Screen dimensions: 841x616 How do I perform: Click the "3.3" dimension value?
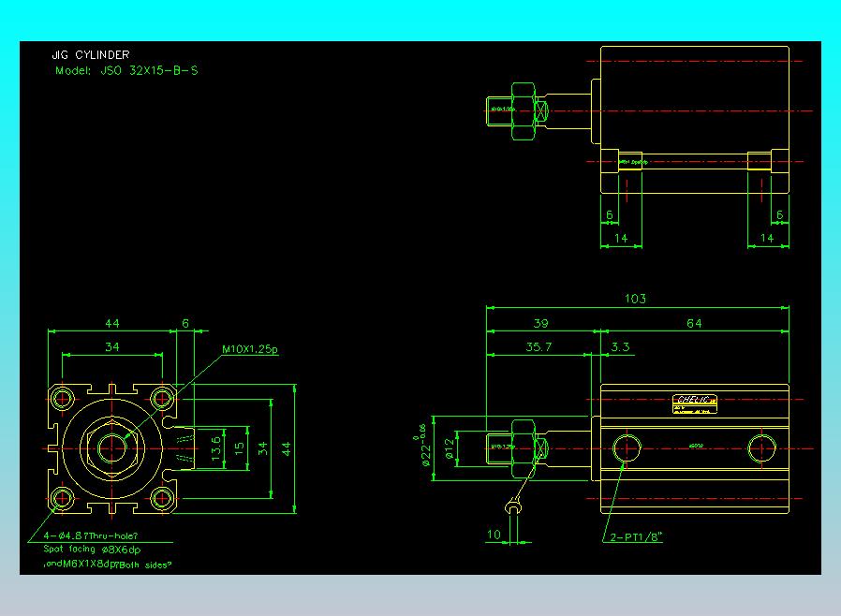pyautogui.click(x=620, y=347)
